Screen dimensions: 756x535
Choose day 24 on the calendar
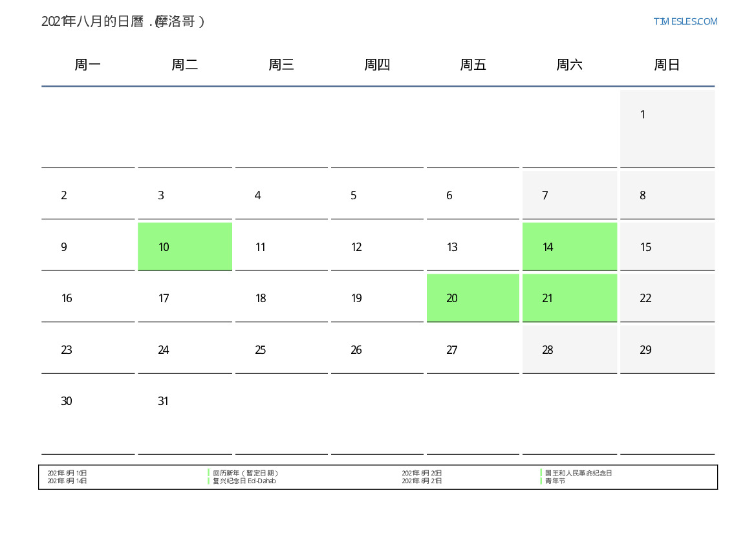[185, 349]
